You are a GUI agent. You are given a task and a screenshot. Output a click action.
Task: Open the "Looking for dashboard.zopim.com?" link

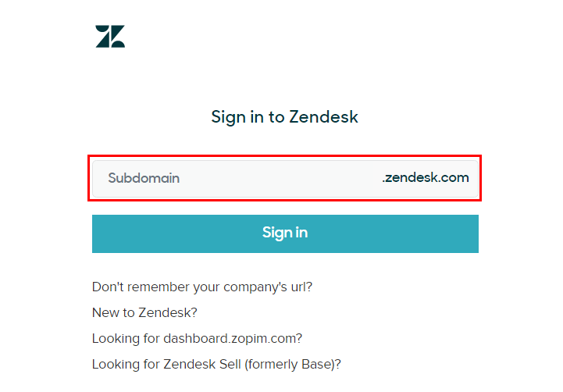coord(197,339)
